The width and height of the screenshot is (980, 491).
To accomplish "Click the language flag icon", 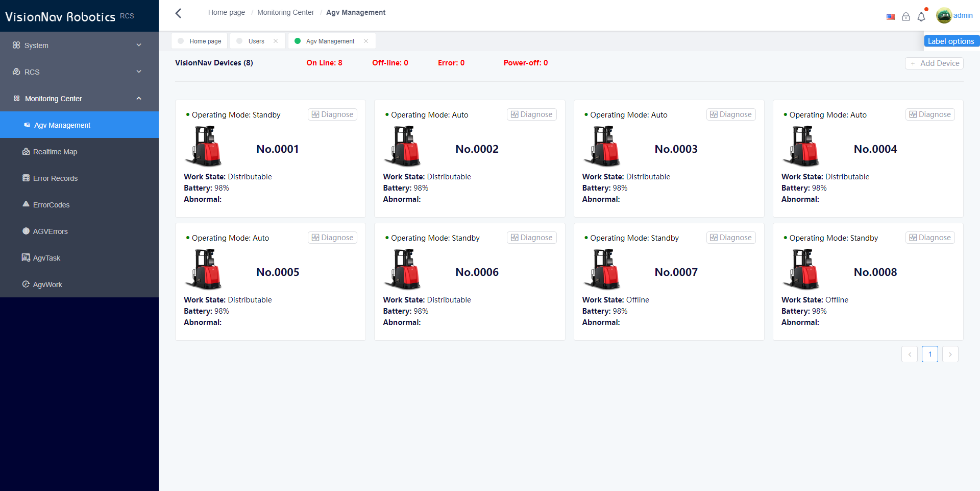I will 891,17.
